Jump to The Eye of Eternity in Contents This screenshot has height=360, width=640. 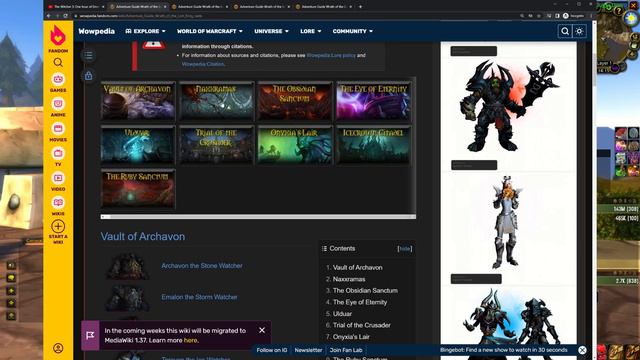360,302
